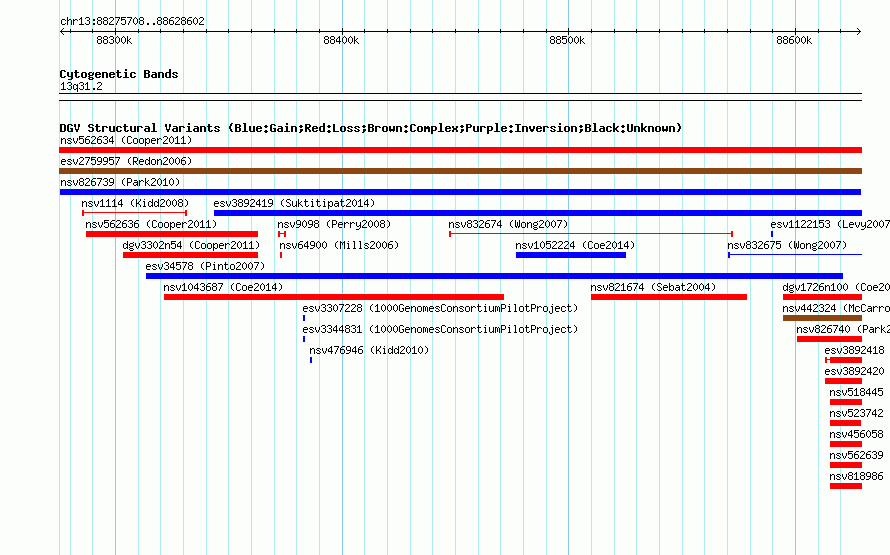Open the nsv562639 variant label
This screenshot has height=555, width=890.
click(x=856, y=455)
